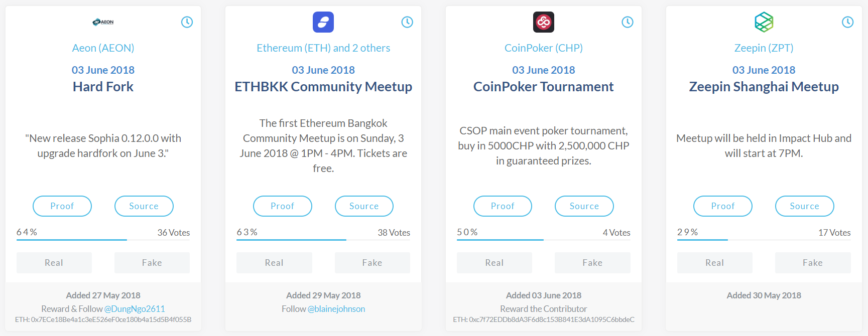Screen dimensions: 868x336
Task: Follow the @DungNgo2611 contributor link
Action: [135, 309]
